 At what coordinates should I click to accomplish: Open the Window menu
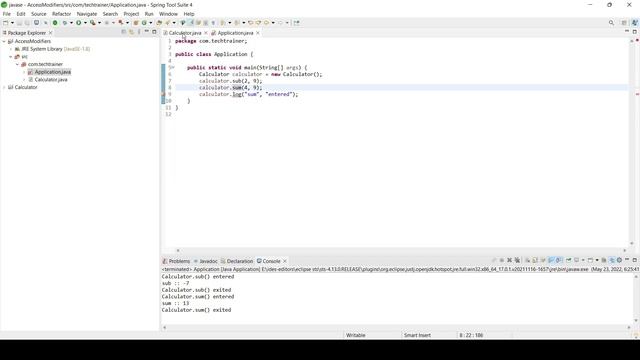[168, 14]
